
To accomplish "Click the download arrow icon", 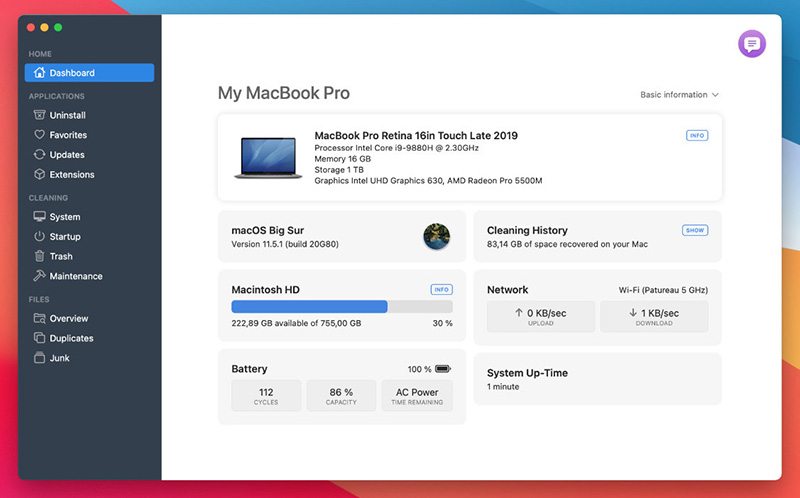I will tap(633, 313).
